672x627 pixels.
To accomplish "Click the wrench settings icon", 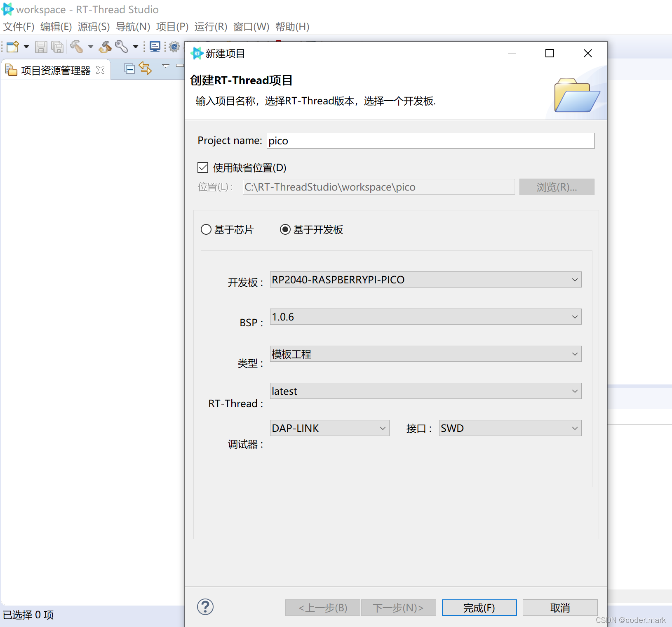I will tap(122, 47).
